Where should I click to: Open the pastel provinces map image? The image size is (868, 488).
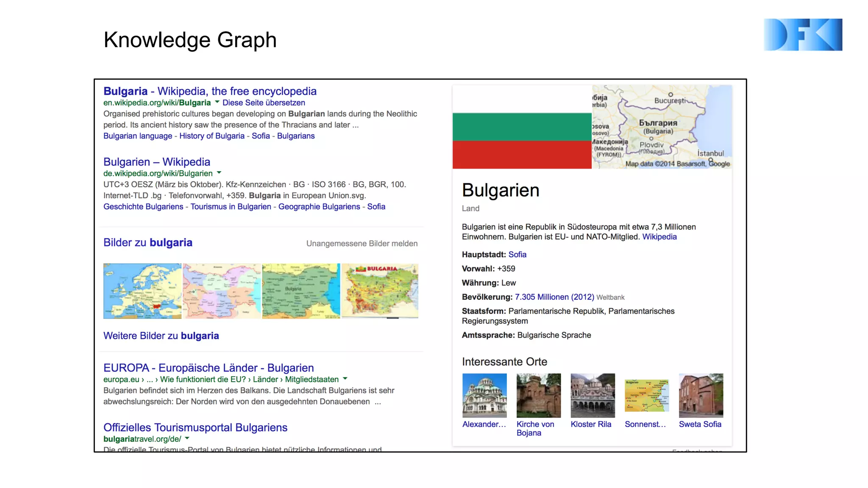(x=222, y=291)
